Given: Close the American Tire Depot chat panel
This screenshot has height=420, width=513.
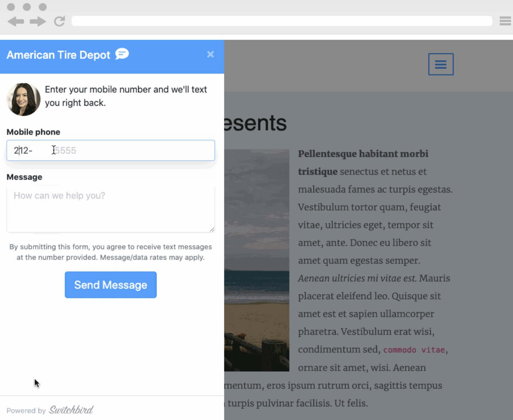Looking at the screenshot, I should (210, 54).
